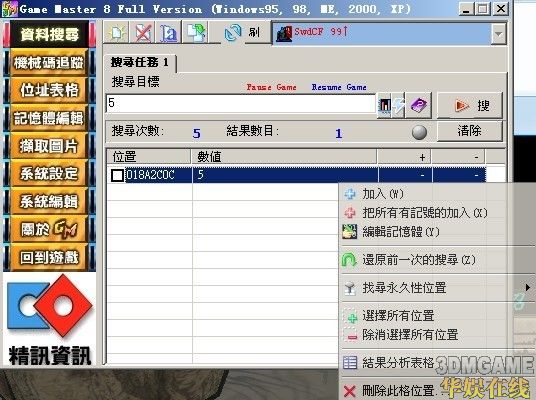Open 機械碼追蹤 sidebar section
The width and height of the screenshot is (536, 400).
click(49, 63)
